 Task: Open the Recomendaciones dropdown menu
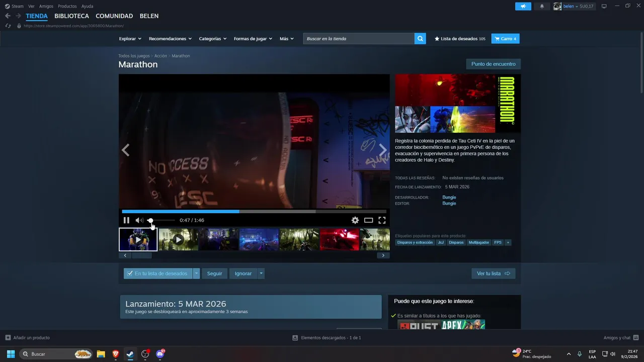(170, 39)
